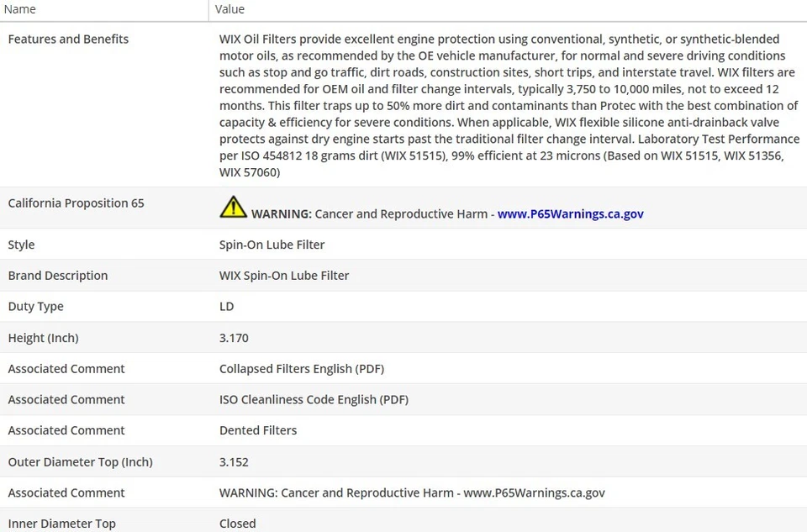Open ISO Cleanliness Code English (PDF) entry
Image resolution: width=807 pixels, height=532 pixels.
[314, 399]
